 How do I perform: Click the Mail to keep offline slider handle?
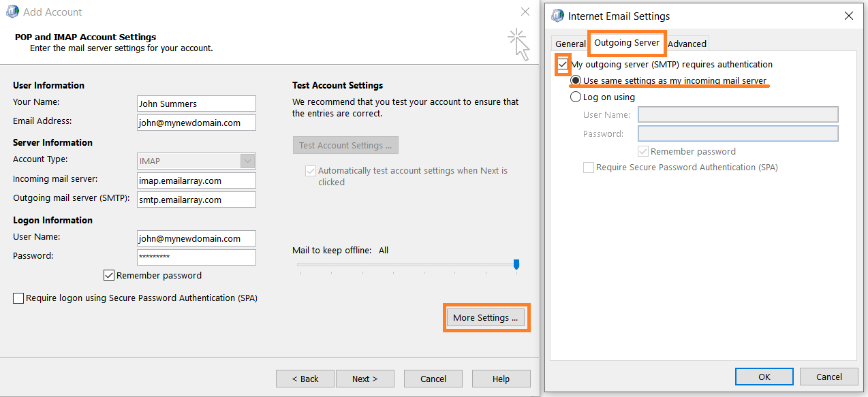(516, 264)
